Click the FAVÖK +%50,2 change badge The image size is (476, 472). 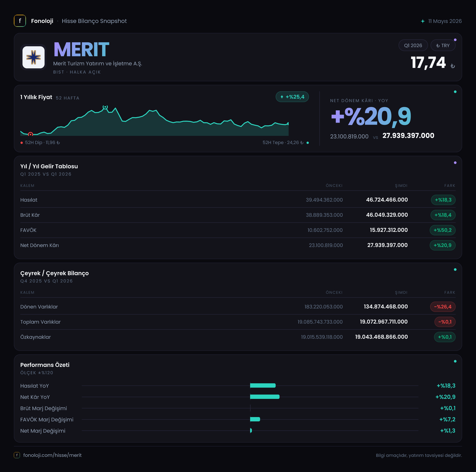442,230
